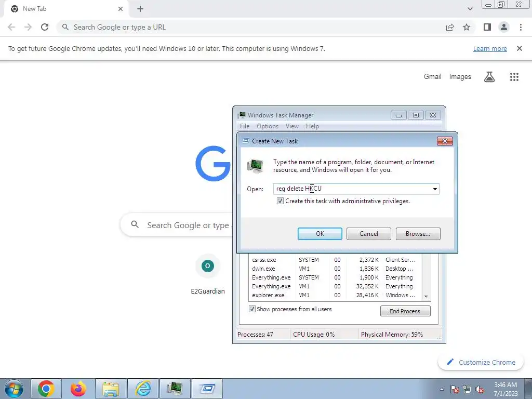Close the New Tab tab
Viewport: 532px width, 399px height.
[121, 9]
